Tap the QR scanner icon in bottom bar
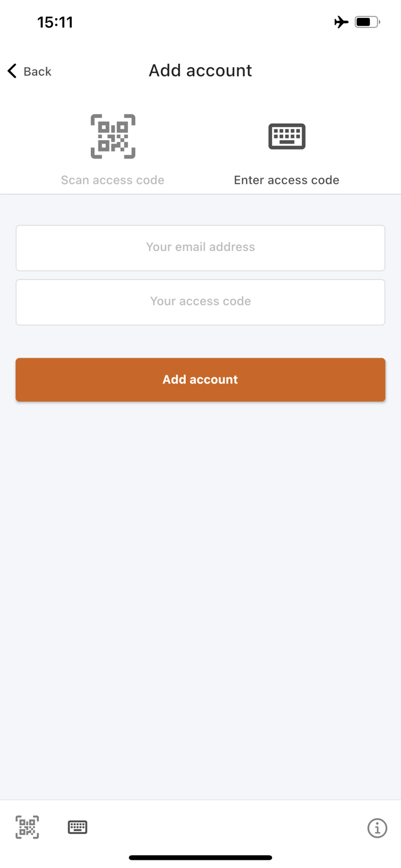The width and height of the screenshot is (401, 868). [27, 827]
